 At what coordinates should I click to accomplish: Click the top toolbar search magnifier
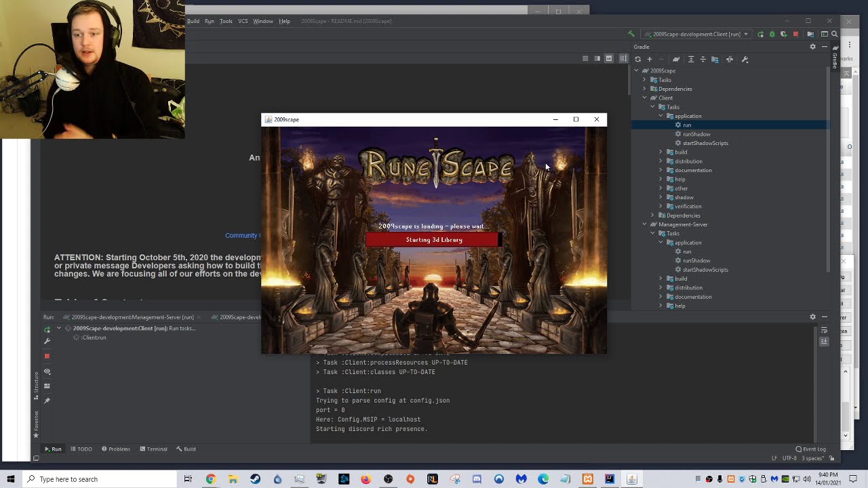click(835, 34)
